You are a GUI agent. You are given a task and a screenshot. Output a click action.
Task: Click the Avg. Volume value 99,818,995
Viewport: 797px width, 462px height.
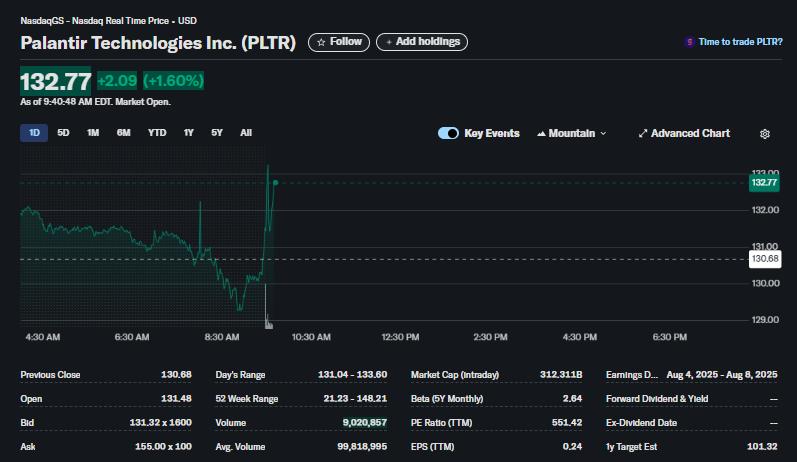(x=362, y=447)
